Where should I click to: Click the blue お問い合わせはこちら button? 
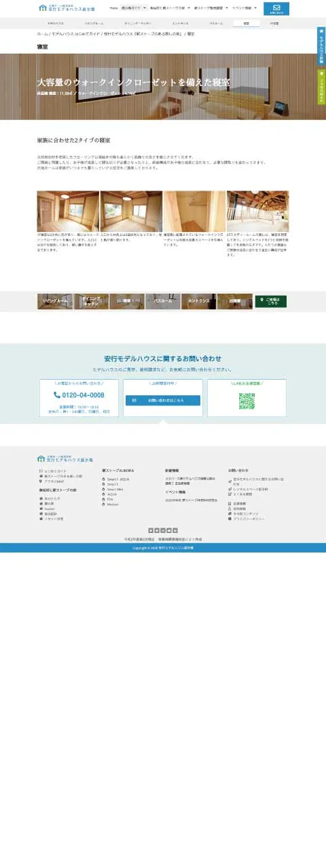163,401
